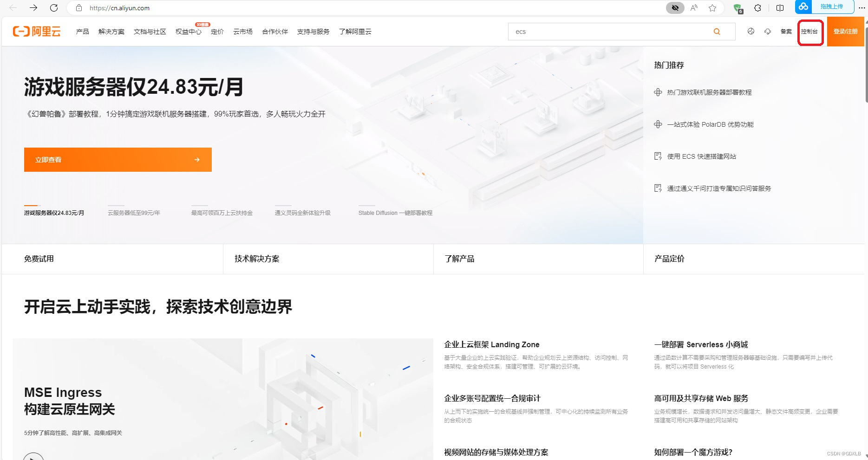Click document icon beside 通过通义千问打造专属知识问答服务

658,188
